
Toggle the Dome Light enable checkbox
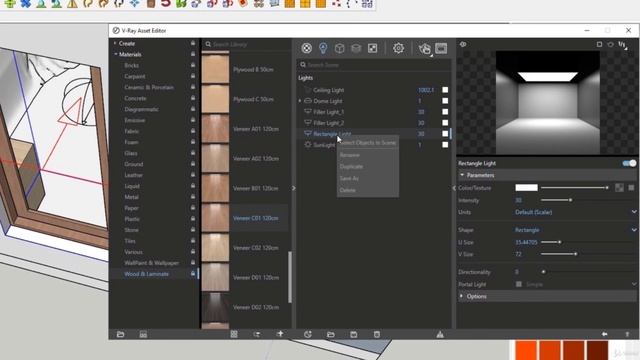[x=445, y=100]
